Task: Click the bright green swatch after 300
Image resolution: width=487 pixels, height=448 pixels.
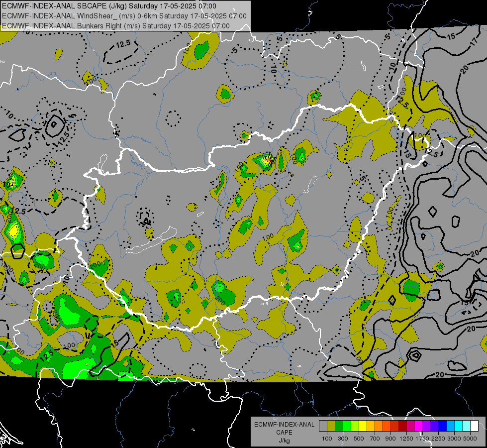Action: coord(347,426)
